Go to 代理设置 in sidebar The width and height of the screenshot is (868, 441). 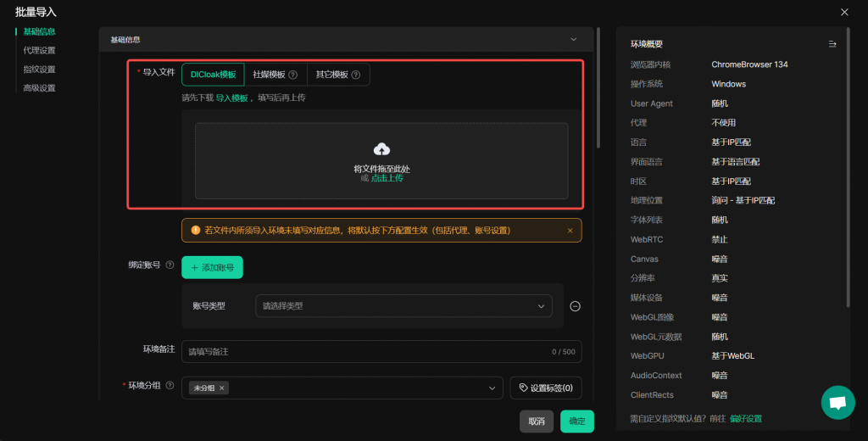click(x=39, y=50)
